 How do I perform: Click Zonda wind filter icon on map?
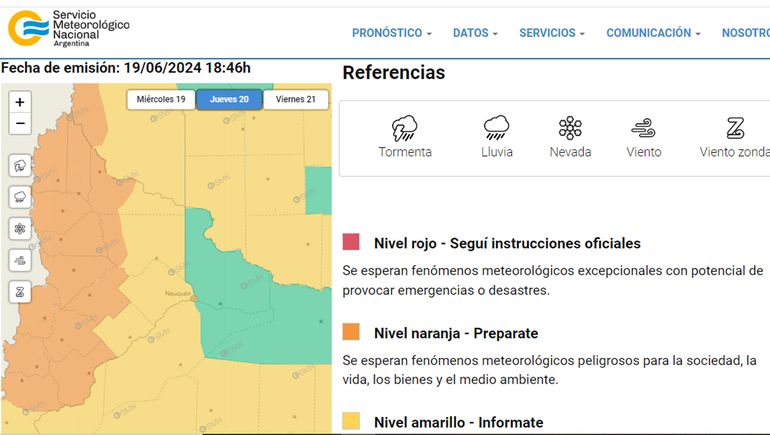20,292
